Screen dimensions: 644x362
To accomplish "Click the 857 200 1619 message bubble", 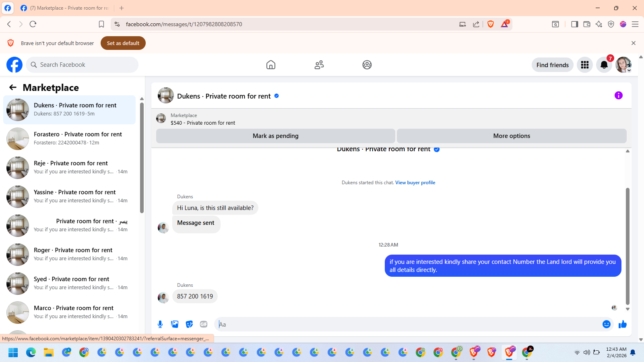I will point(195,296).
